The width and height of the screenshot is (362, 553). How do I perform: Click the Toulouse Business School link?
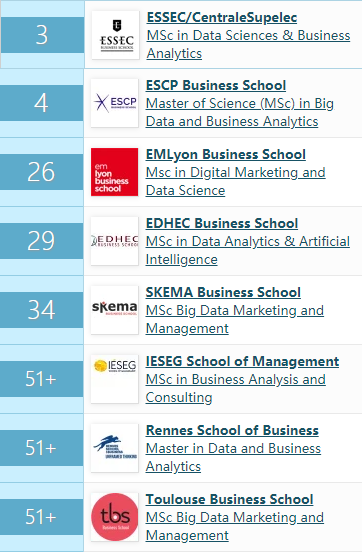pyautogui.click(x=230, y=499)
